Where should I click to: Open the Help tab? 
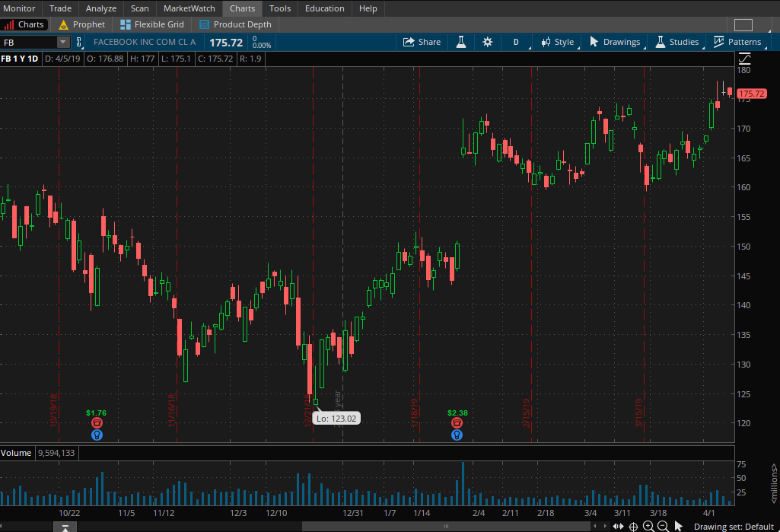[368, 8]
